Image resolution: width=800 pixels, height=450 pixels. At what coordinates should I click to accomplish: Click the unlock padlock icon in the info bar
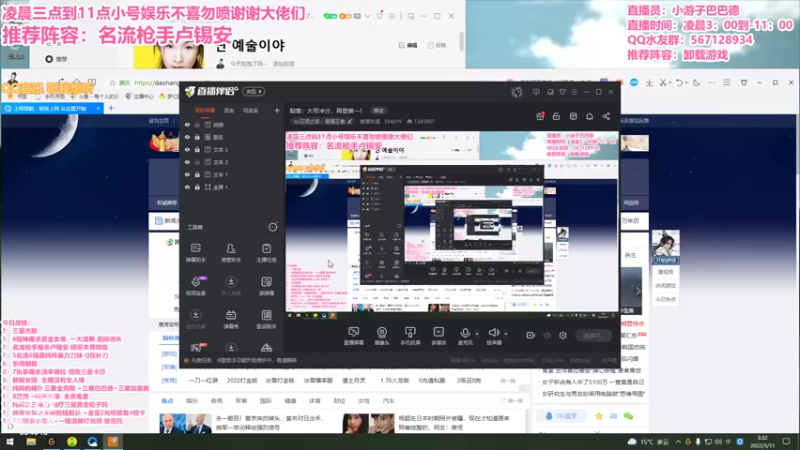point(556,116)
